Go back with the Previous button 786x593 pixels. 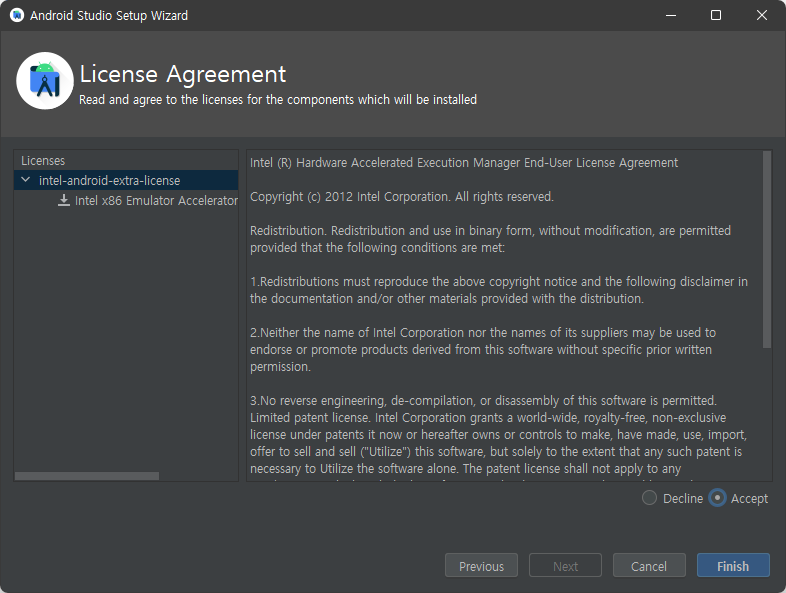pyautogui.click(x=481, y=565)
